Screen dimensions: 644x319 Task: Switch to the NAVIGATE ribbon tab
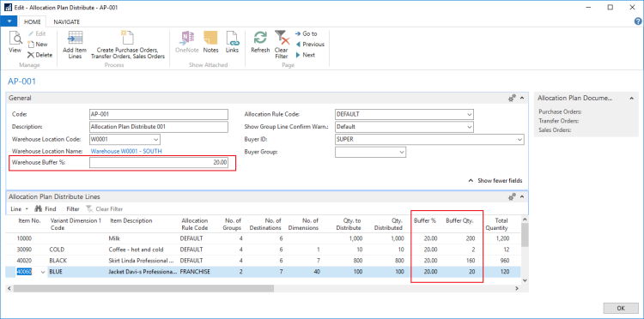[x=66, y=22]
